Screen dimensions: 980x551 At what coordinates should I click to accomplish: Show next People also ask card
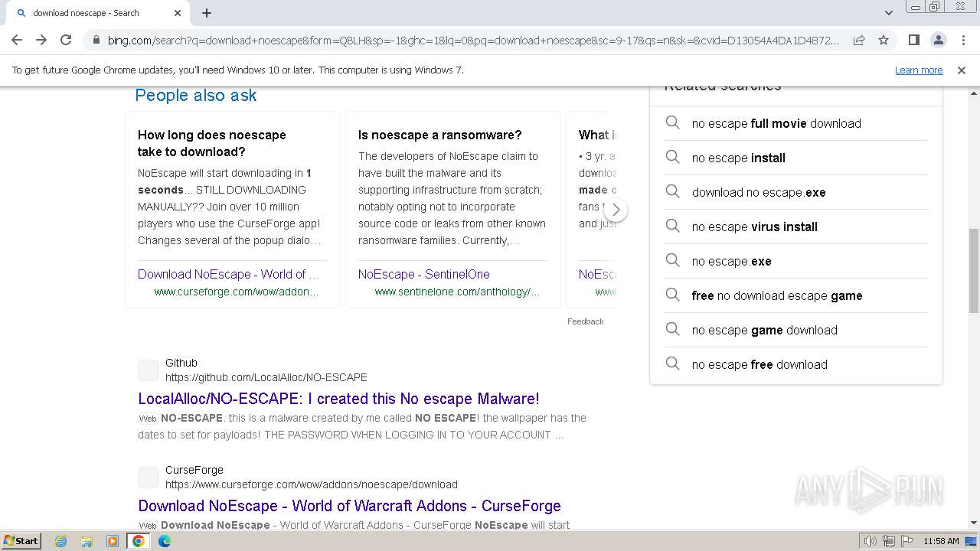point(616,210)
